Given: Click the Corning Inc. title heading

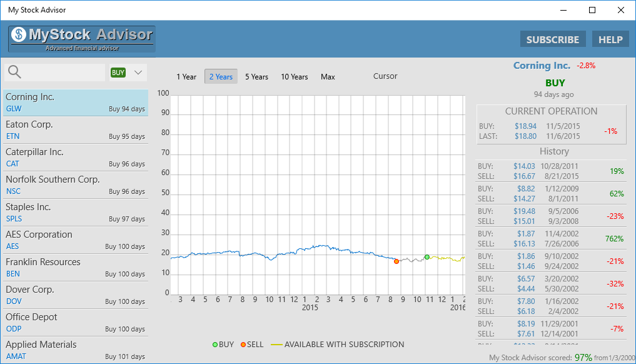Looking at the screenshot, I should tap(542, 65).
